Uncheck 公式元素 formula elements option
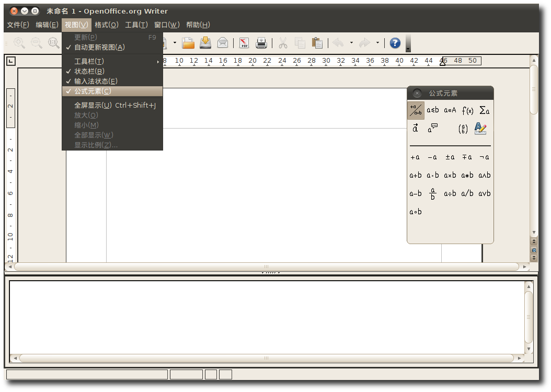The image size is (551, 392). pyautogui.click(x=93, y=91)
